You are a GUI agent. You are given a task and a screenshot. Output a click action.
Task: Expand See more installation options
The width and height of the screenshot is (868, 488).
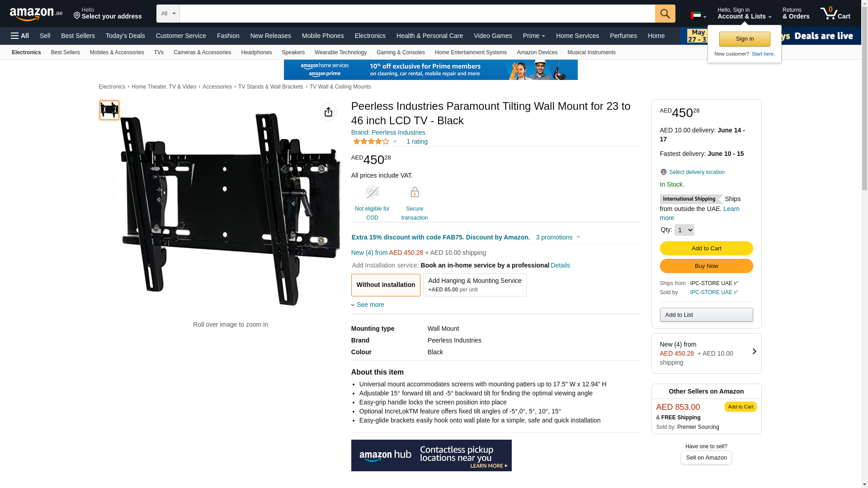tap(368, 305)
